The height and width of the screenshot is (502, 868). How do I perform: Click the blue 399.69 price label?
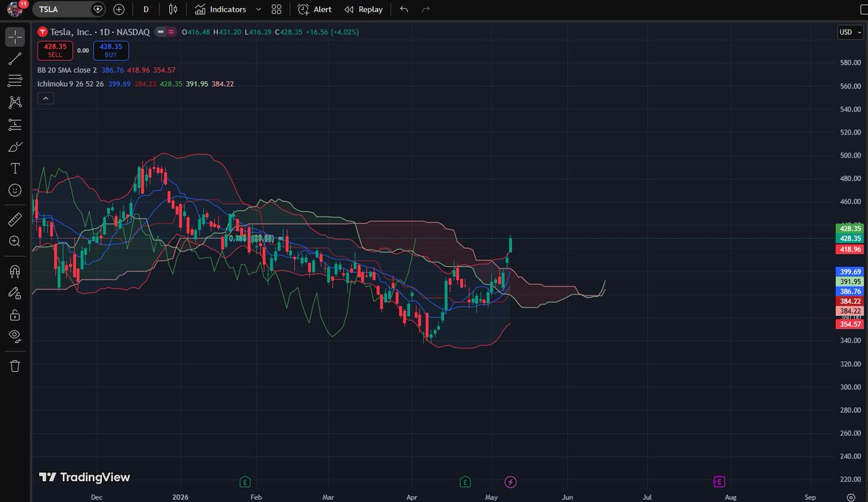848,271
